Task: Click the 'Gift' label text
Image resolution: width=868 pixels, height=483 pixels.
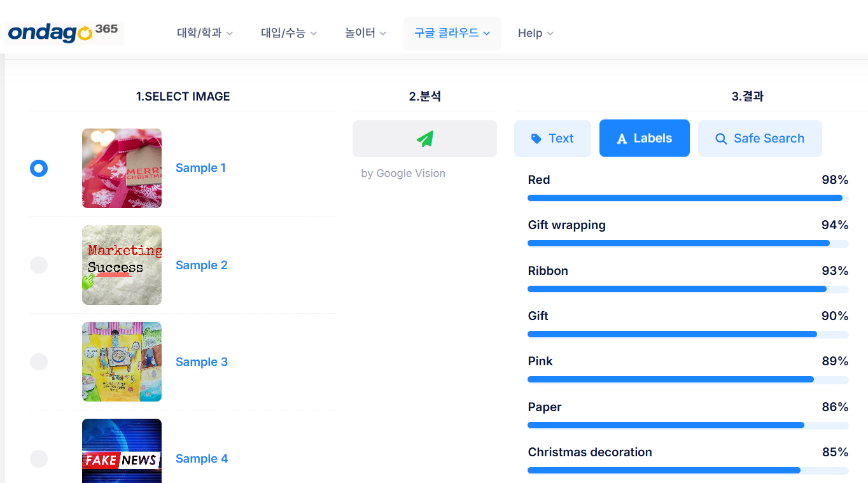Action: (x=538, y=316)
